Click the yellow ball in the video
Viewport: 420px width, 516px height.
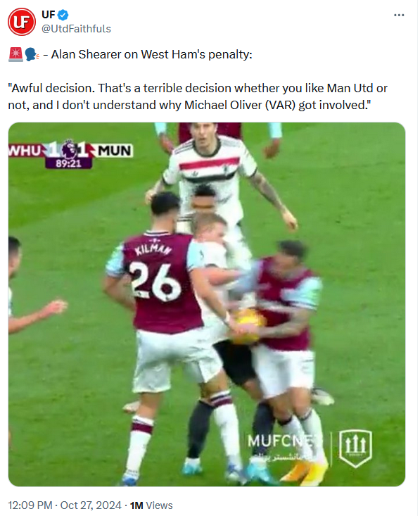click(247, 327)
